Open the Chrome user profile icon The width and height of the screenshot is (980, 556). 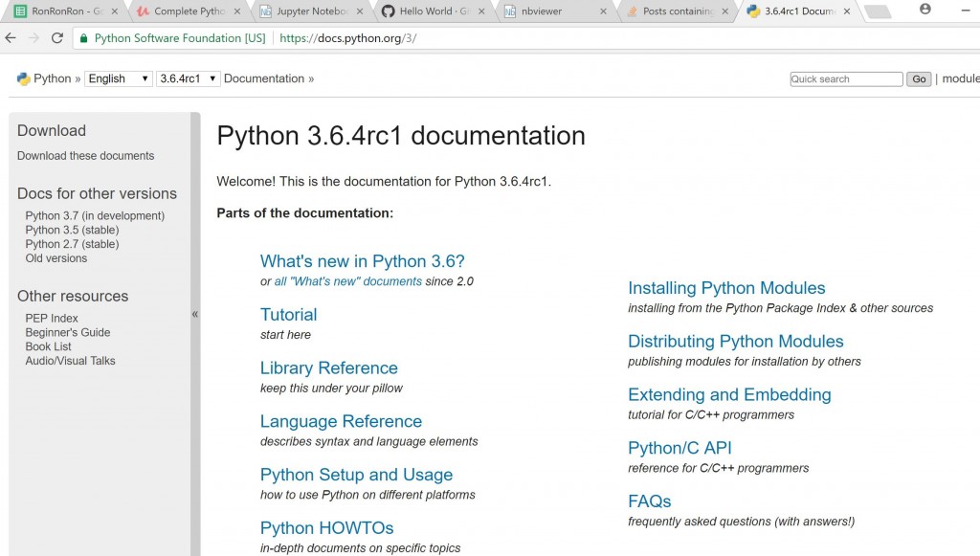point(924,10)
